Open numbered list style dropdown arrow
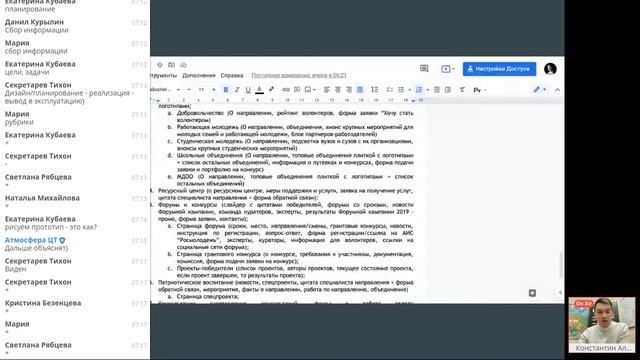Image resolution: width=640 pixels, height=360 pixels. 427,90
